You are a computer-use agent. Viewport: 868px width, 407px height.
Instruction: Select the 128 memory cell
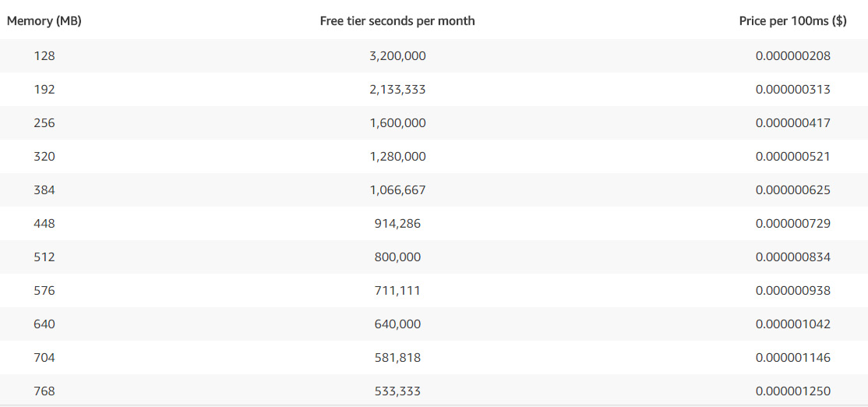pos(45,56)
